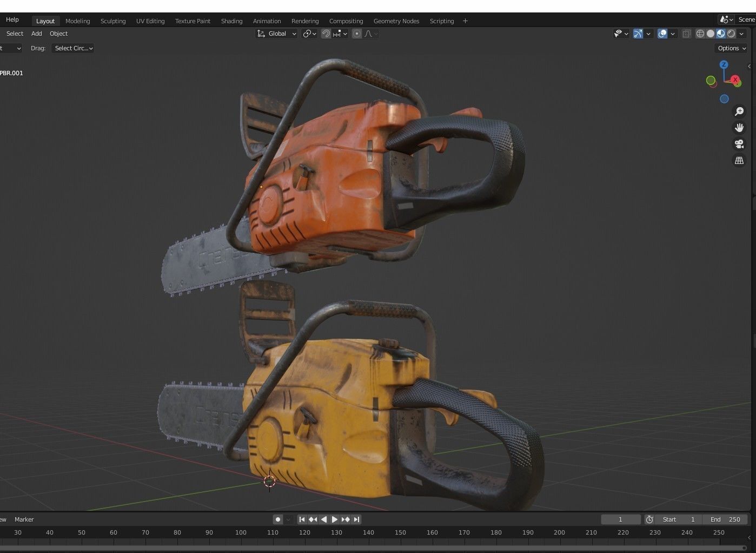The width and height of the screenshot is (756, 553).
Task: Add a new workspace with plus icon
Action: pyautogui.click(x=465, y=21)
